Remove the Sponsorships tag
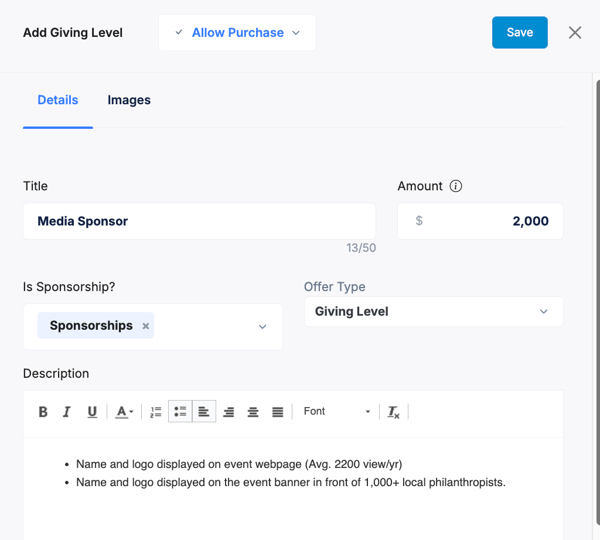This screenshot has height=540, width=600. click(x=146, y=326)
